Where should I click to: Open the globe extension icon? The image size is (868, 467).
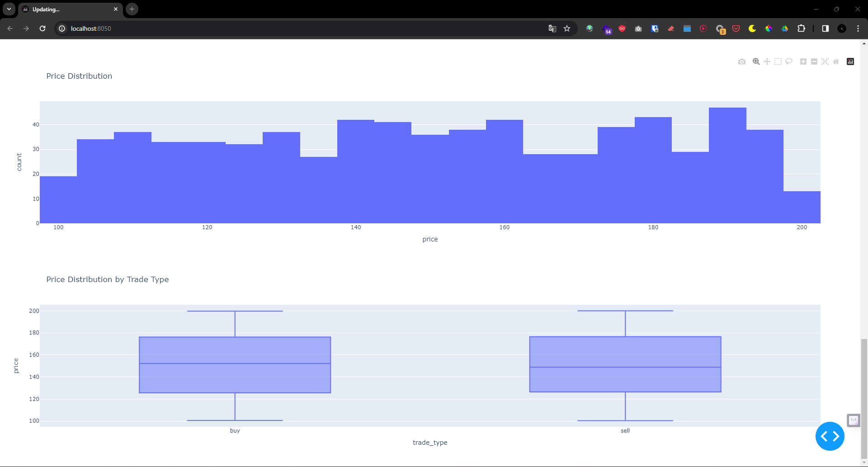[x=590, y=28]
